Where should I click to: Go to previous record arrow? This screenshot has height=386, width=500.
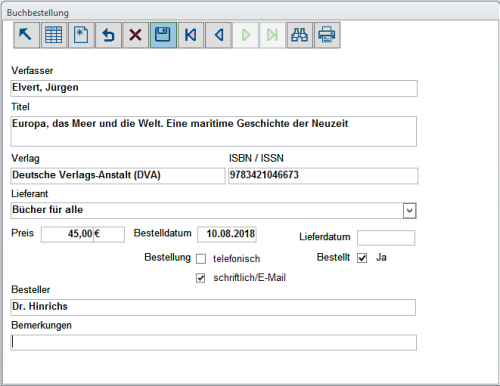click(x=218, y=35)
